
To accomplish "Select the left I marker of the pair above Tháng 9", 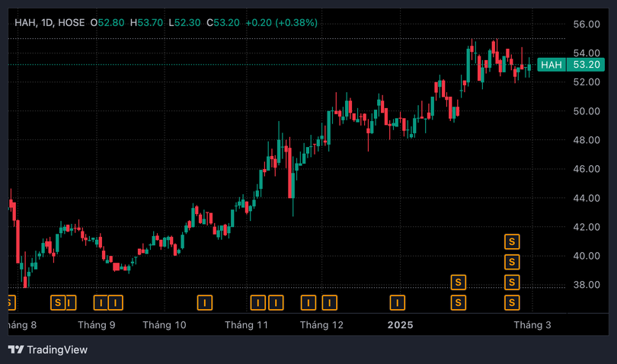I will click(100, 303).
